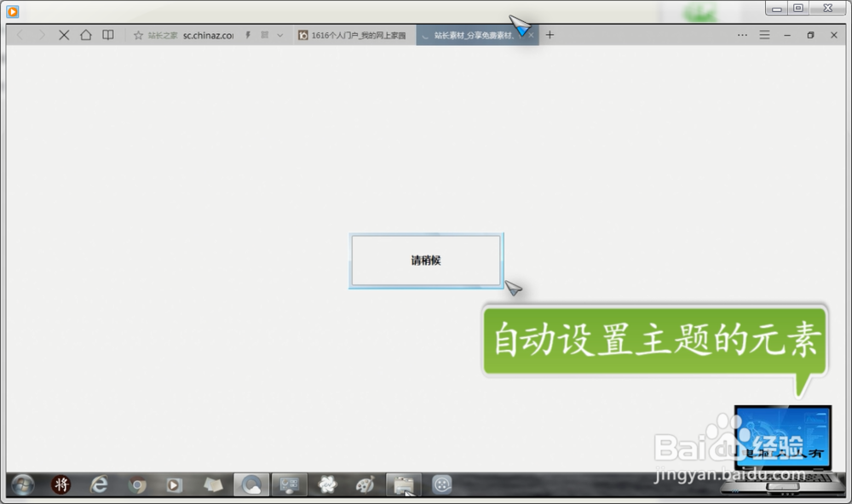Minimize the inner browser window
The width and height of the screenshot is (852, 504).
tap(787, 35)
